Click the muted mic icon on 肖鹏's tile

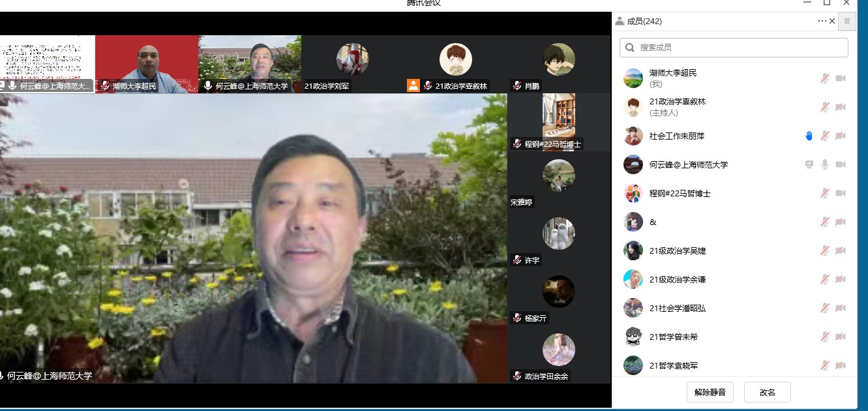click(x=517, y=85)
